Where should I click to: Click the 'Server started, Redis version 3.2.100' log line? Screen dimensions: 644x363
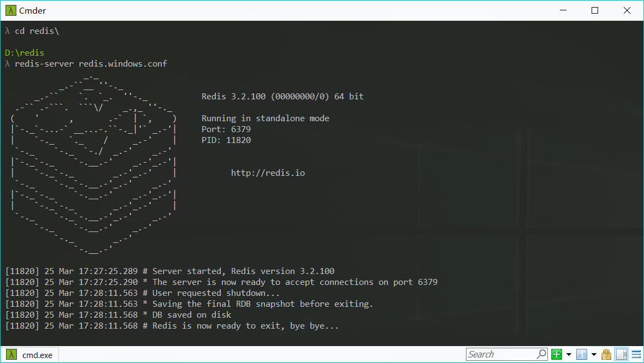pos(170,271)
